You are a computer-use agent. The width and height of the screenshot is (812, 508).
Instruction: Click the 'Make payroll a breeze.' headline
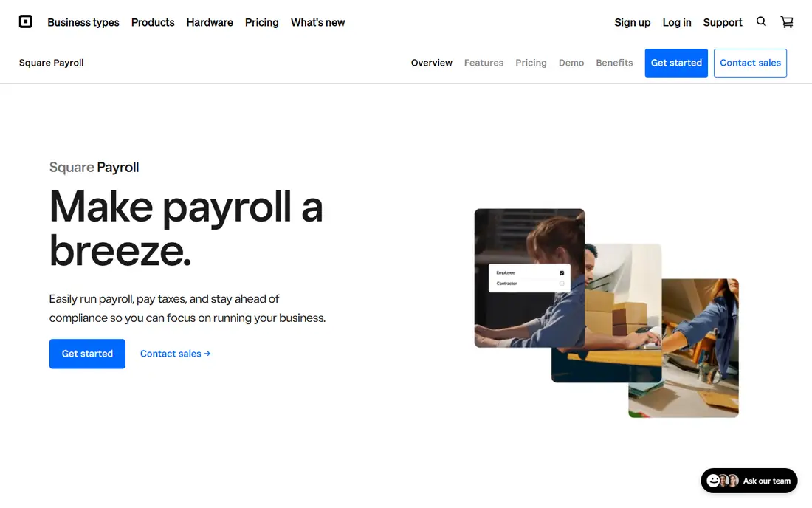coord(186,228)
